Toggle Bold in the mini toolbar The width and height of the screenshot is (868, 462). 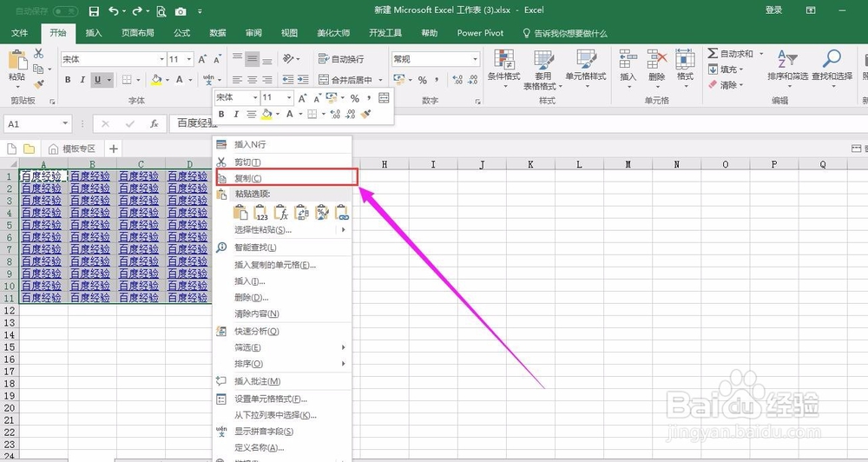pos(221,114)
